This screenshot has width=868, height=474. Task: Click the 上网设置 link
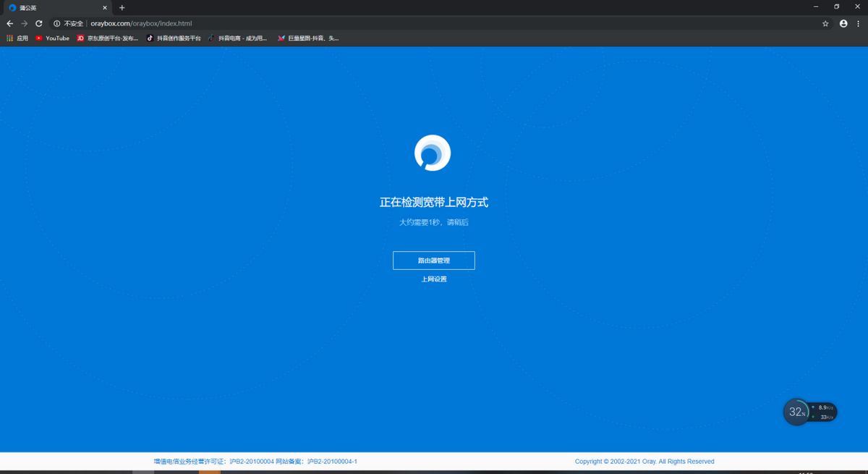click(434, 279)
